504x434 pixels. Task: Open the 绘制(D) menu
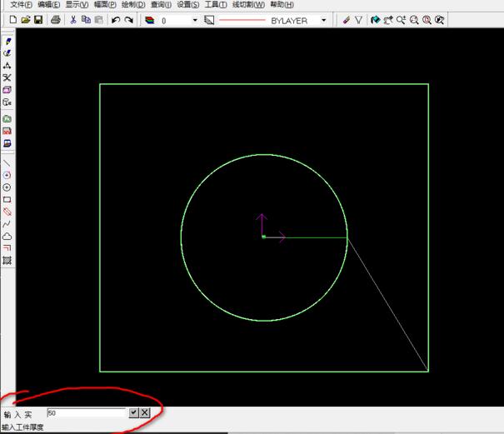(x=132, y=5)
